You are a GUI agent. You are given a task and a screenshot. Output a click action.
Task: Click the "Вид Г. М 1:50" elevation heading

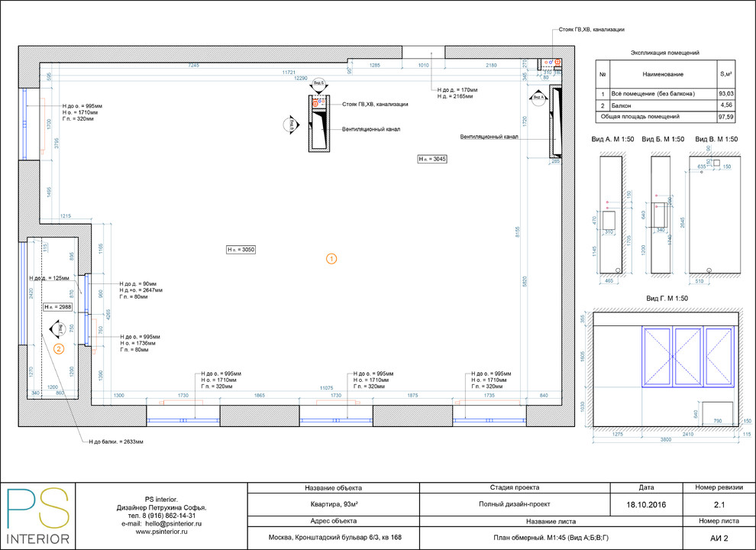pos(669,298)
